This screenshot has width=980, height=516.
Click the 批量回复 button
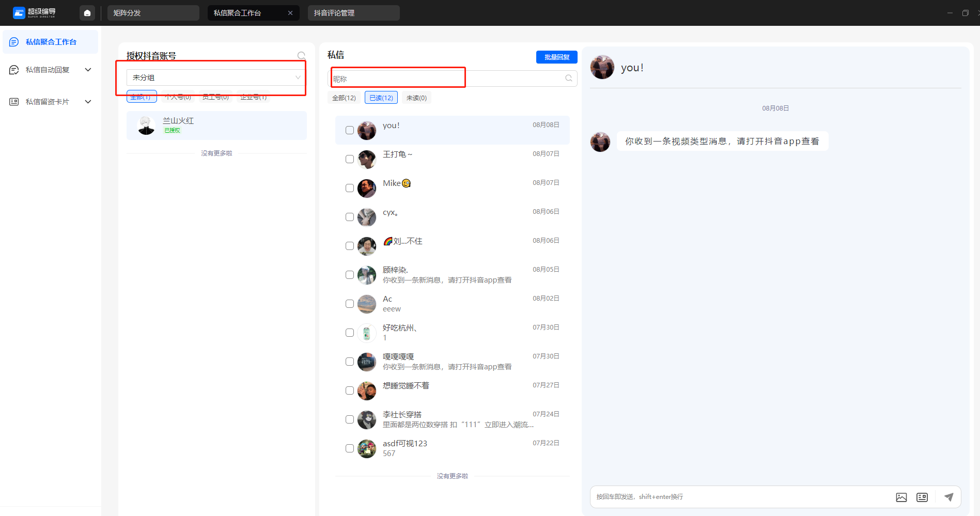(x=557, y=57)
